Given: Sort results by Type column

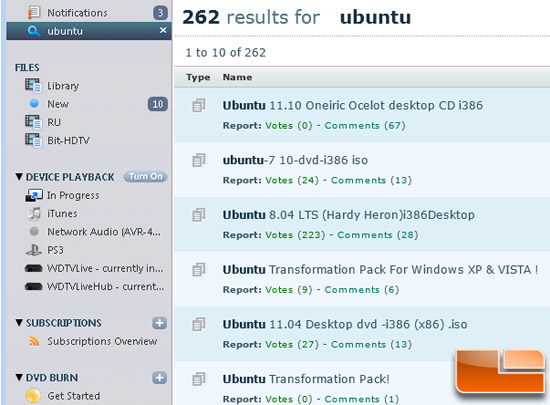Looking at the screenshot, I should point(198,77).
